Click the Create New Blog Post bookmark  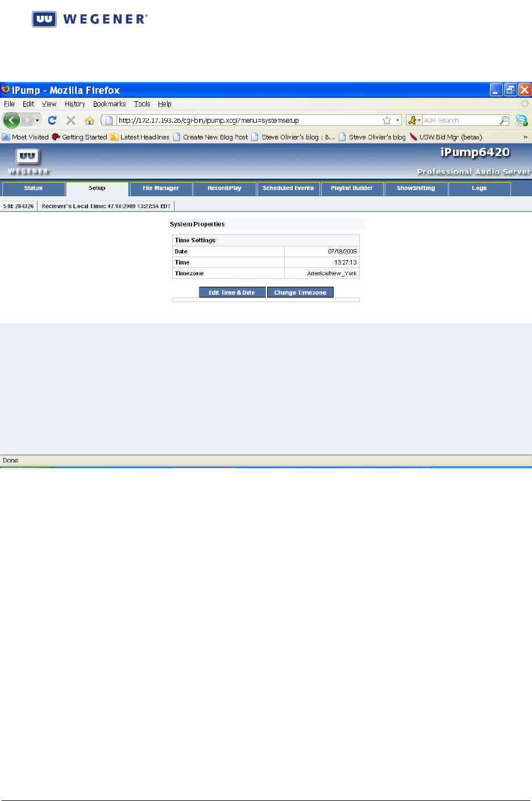tap(211, 137)
